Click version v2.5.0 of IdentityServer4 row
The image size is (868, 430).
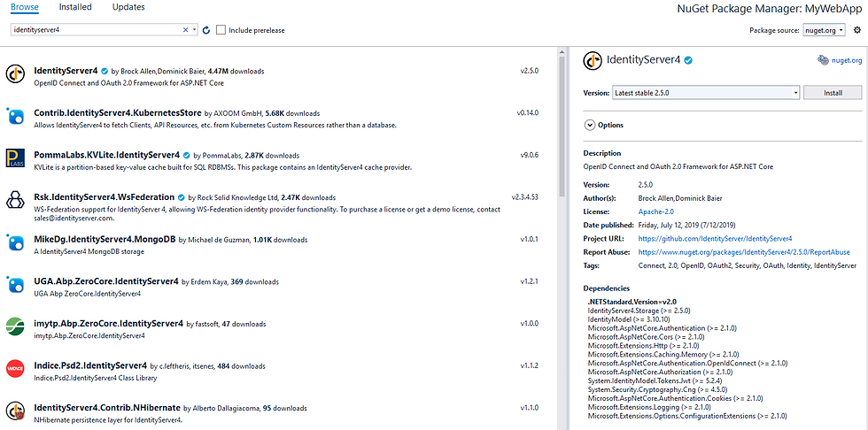pos(530,71)
